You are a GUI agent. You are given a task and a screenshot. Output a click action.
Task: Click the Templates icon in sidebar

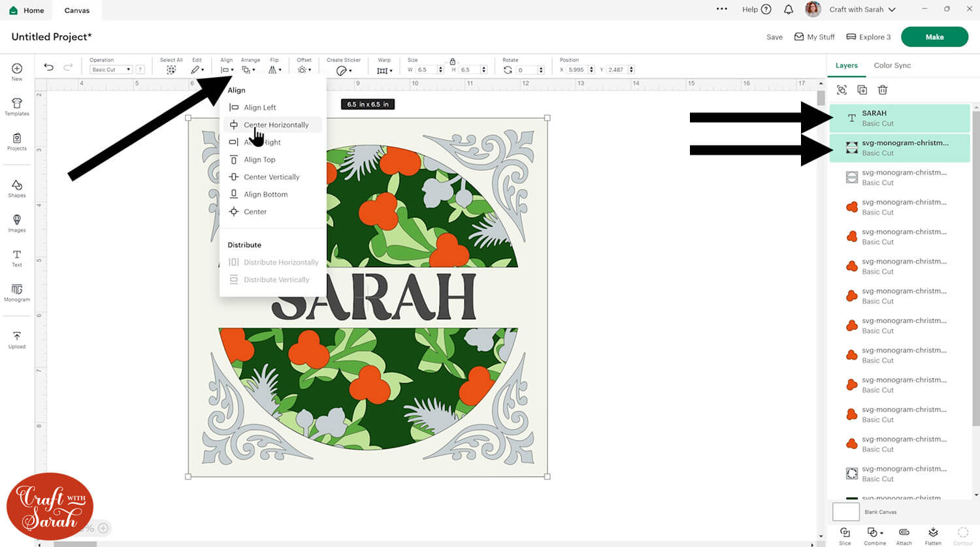tap(17, 106)
